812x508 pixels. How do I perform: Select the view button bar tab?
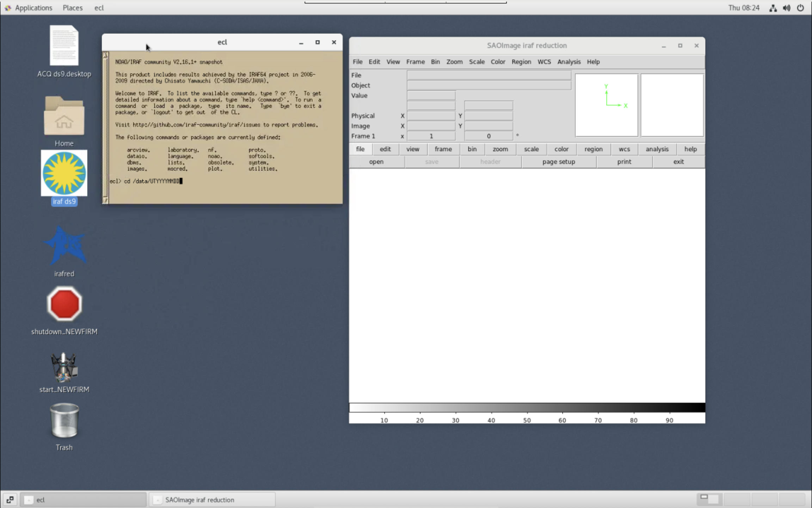tap(413, 149)
